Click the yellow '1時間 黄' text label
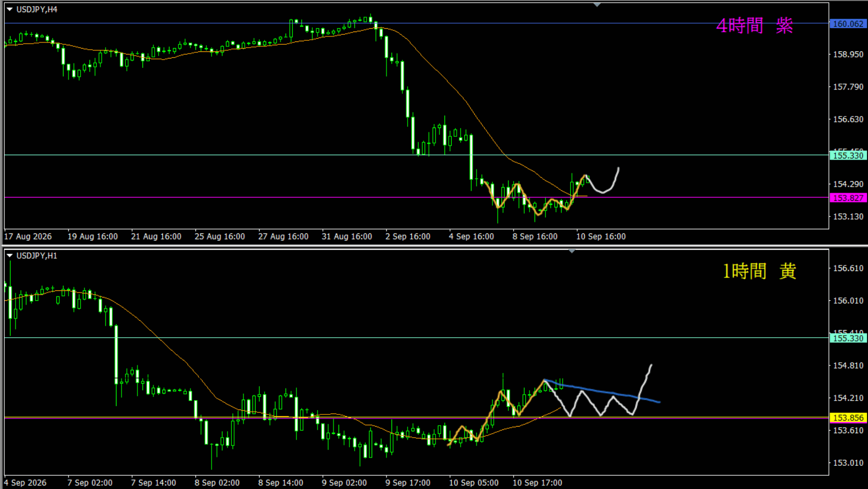Image resolution: width=868 pixels, height=489 pixels. [759, 271]
